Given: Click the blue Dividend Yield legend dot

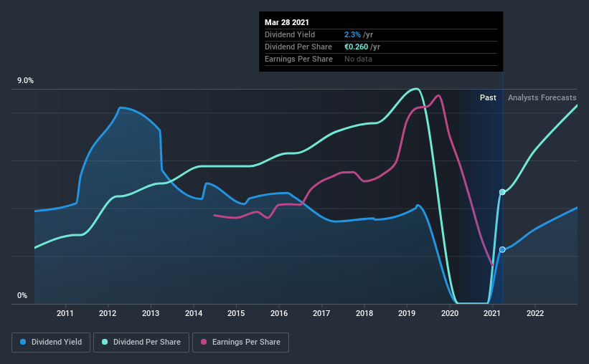Looking at the screenshot, I should (23, 342).
